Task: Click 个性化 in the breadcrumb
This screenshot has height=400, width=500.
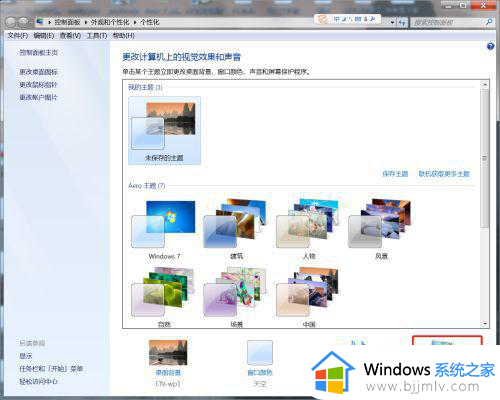Action: click(x=150, y=22)
